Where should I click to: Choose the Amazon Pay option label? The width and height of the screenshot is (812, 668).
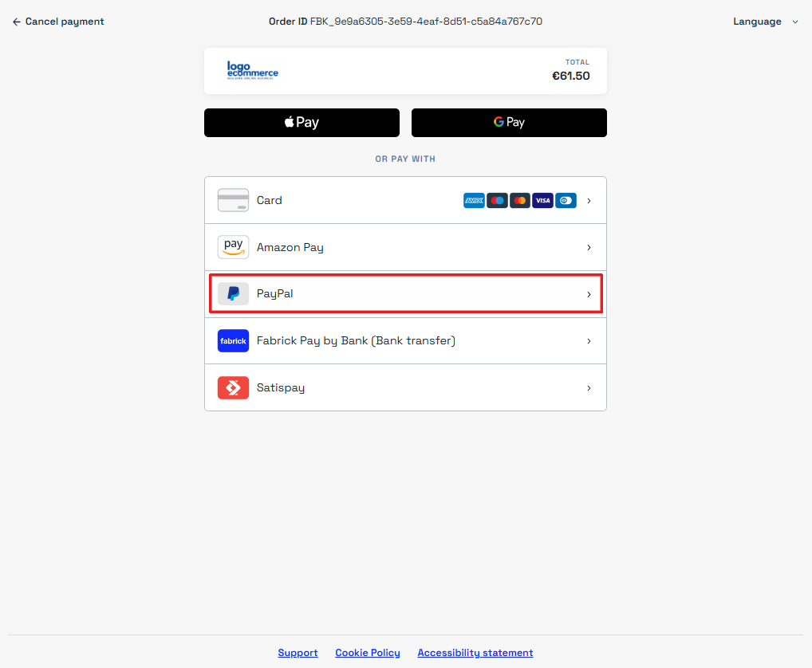290,247
